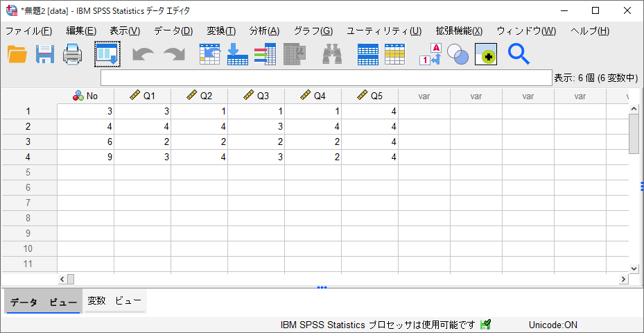644x333 pixels.
Task: Click Q3 cell in row 1
Action: point(256,112)
